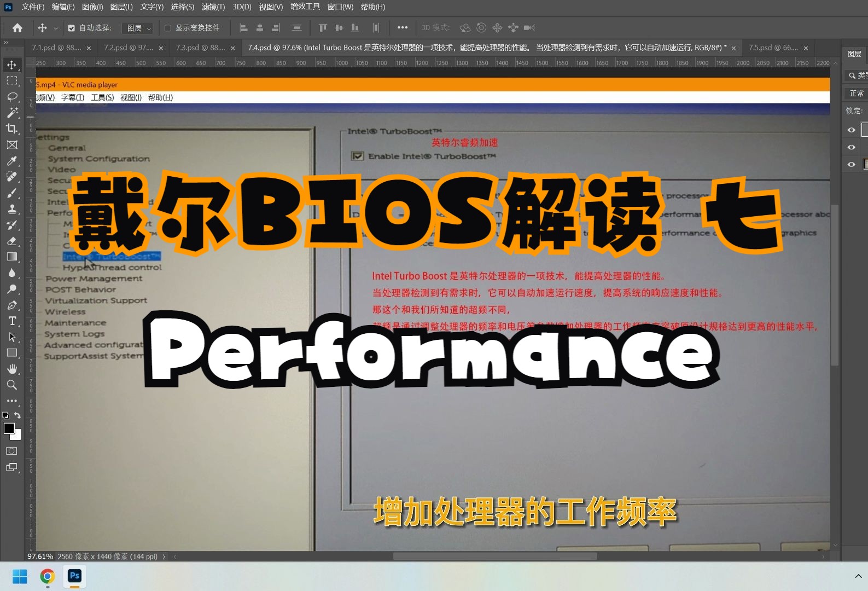The height and width of the screenshot is (591, 868).
Task: Click align left edges button
Action: coord(244,27)
